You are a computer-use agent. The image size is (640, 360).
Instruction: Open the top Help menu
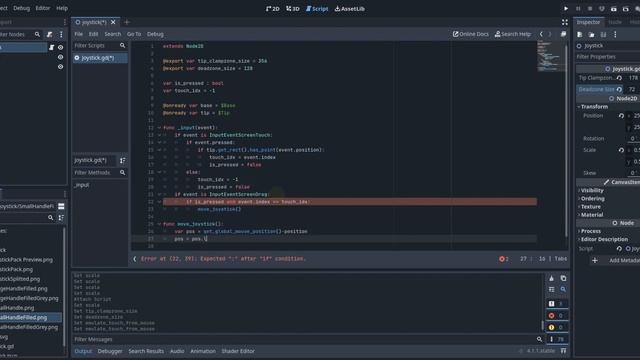pos(62,8)
